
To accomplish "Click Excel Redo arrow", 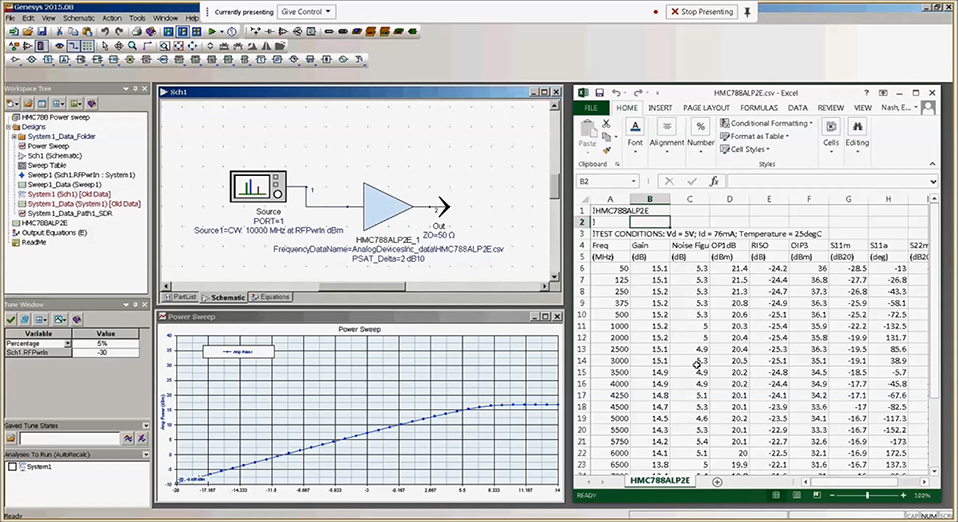I will 637,93.
